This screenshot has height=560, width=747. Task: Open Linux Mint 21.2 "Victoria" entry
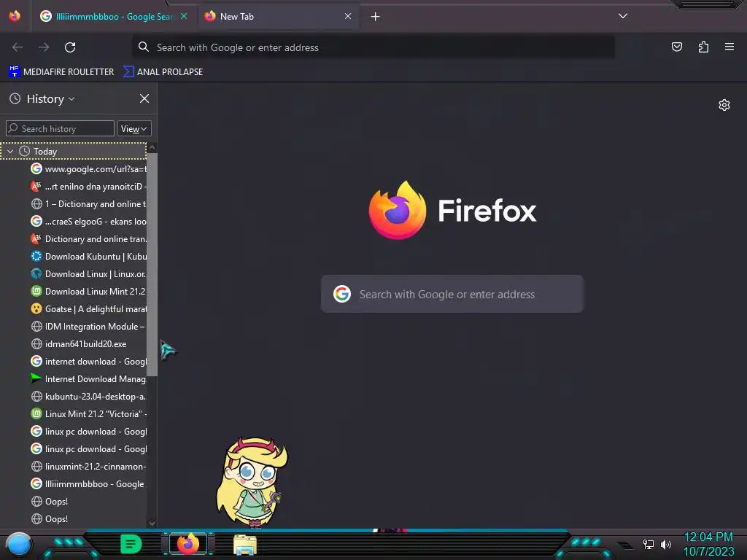point(88,414)
